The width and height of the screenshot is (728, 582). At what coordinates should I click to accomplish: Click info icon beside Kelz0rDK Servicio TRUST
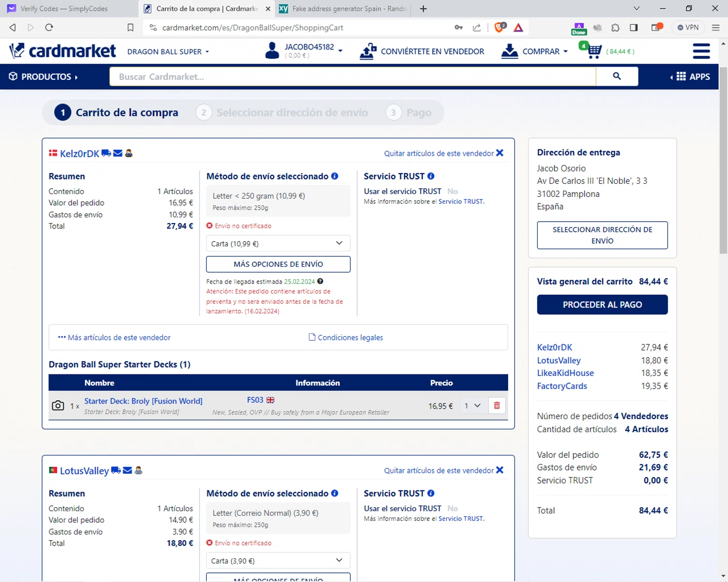pos(430,176)
